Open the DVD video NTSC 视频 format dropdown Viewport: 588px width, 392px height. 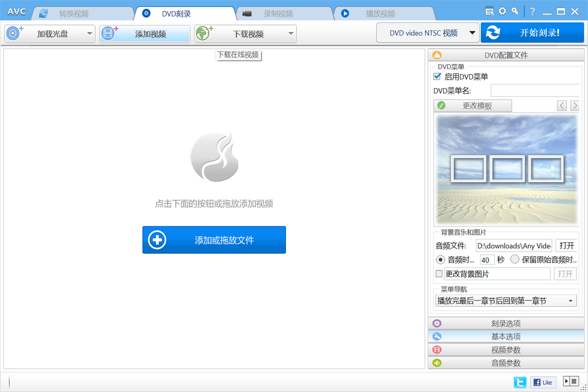coord(428,32)
